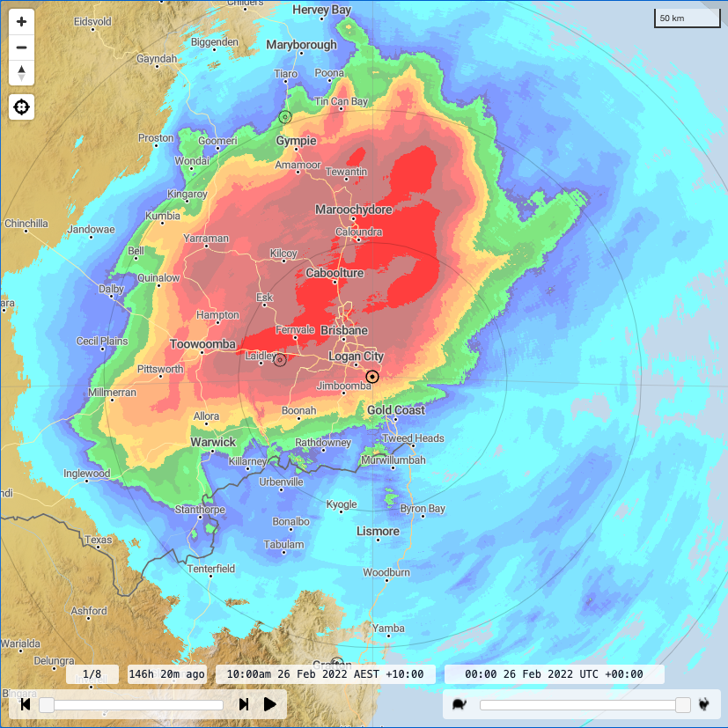Click the Murwillumbah label
Screen dimensions: 728x728
pos(393,460)
